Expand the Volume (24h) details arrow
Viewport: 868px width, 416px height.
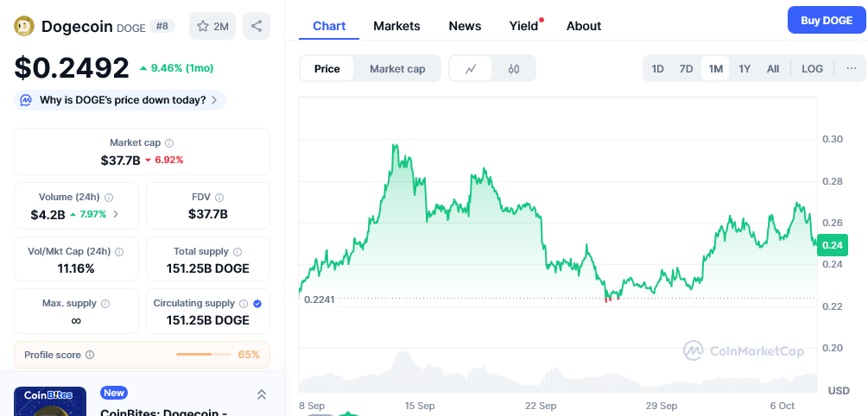pos(116,214)
